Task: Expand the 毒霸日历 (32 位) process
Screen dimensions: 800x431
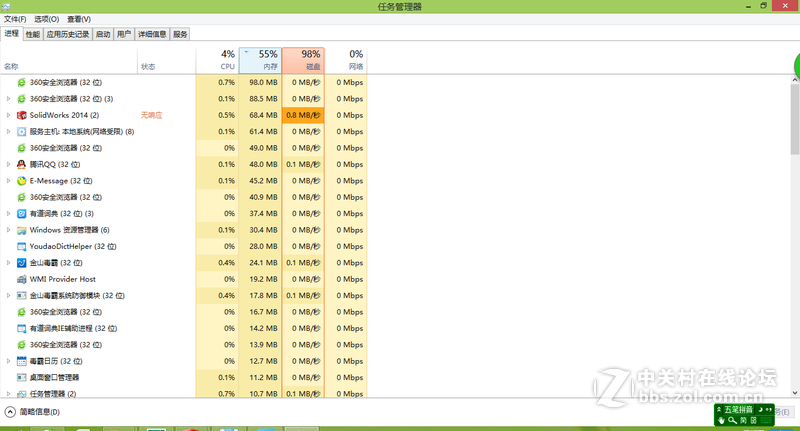Action: pyautogui.click(x=8, y=361)
